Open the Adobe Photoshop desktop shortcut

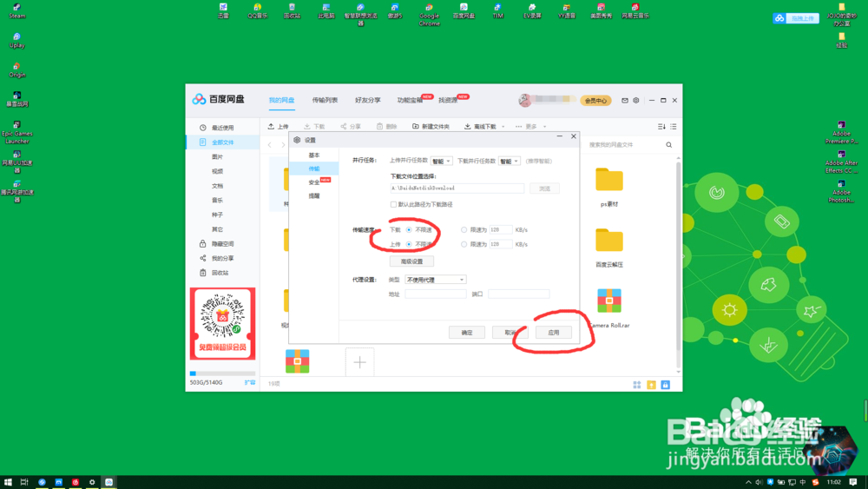[841, 191]
